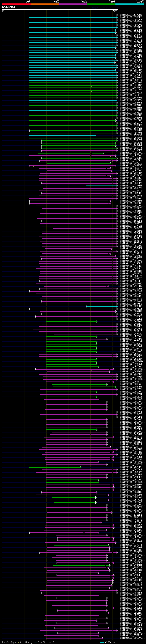Viewport: 146px width, 644px height.
Task: Click hit label UniRef100_A7PZP3
Action: (131, 27)
